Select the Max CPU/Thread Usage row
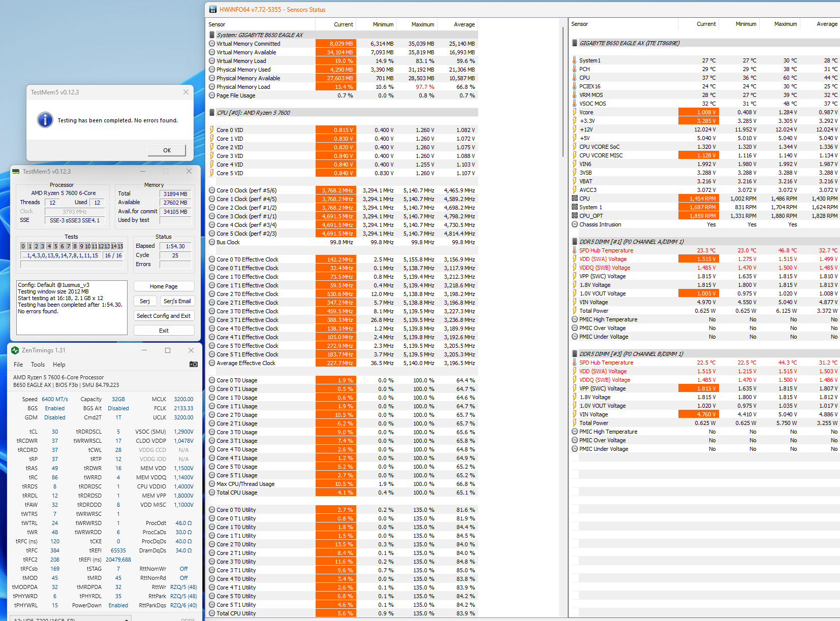This screenshot has width=840, height=621. (343, 484)
